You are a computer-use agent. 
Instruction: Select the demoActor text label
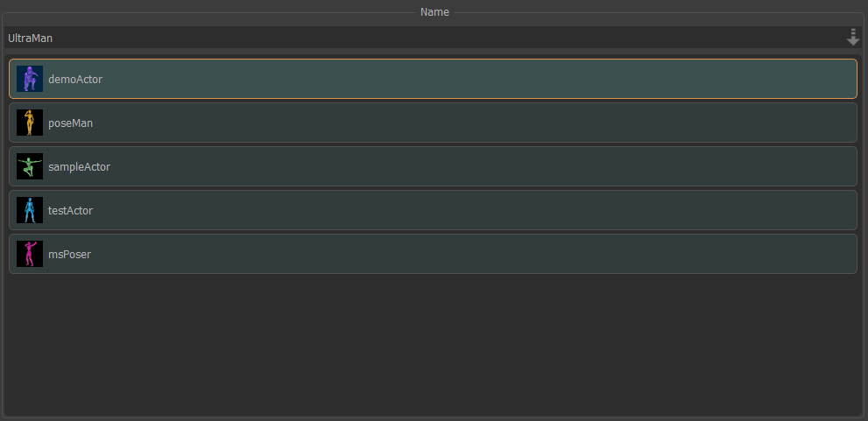point(75,80)
